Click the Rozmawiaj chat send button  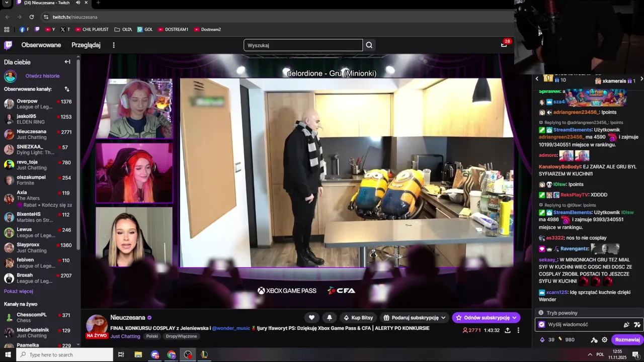(x=627, y=340)
